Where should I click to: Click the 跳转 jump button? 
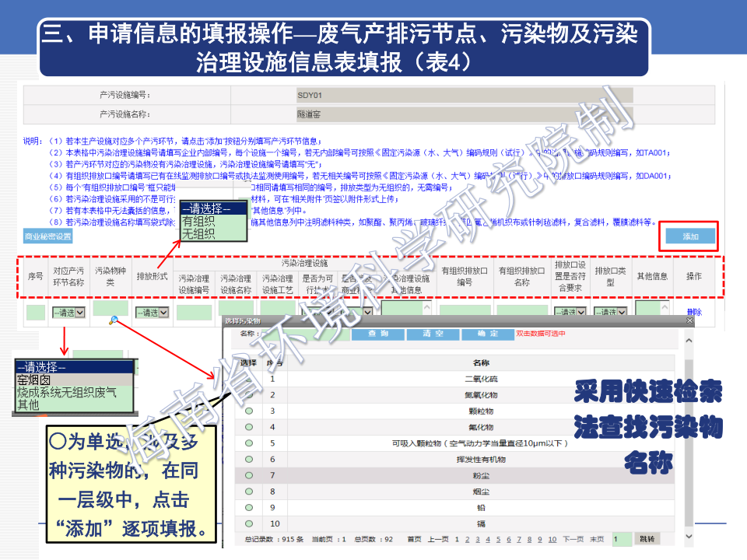pos(647,539)
